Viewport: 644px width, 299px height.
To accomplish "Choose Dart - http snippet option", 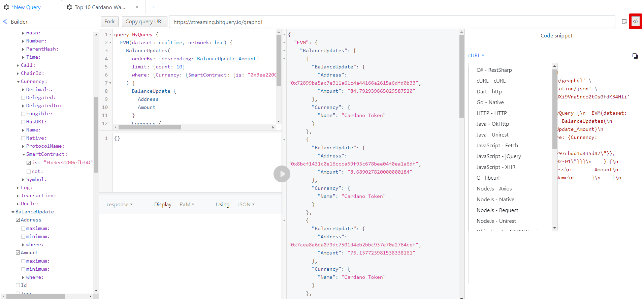I will pyautogui.click(x=489, y=92).
